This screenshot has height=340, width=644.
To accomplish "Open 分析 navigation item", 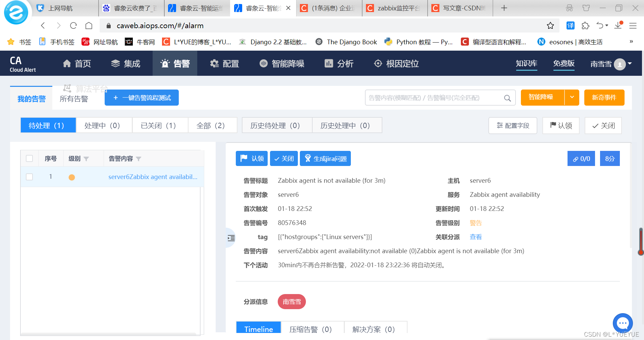I will pyautogui.click(x=339, y=64).
